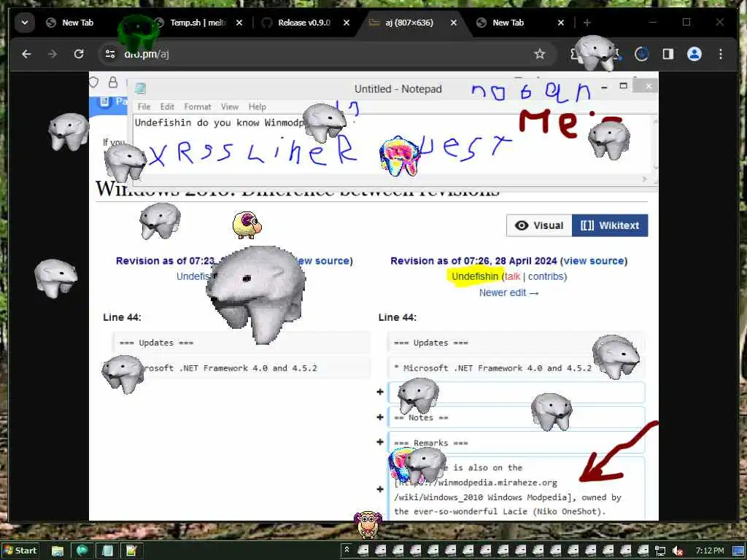Open the Chrome profile avatar menu
The height and width of the screenshot is (560, 747).
coord(694,54)
